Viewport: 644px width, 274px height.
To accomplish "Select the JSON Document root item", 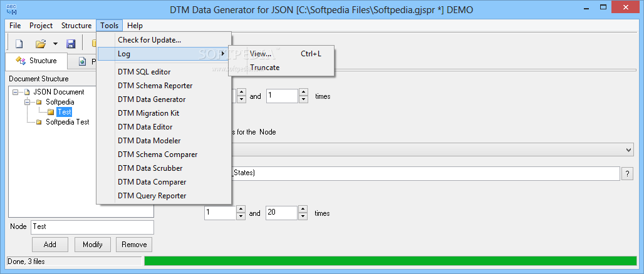I will 59,92.
